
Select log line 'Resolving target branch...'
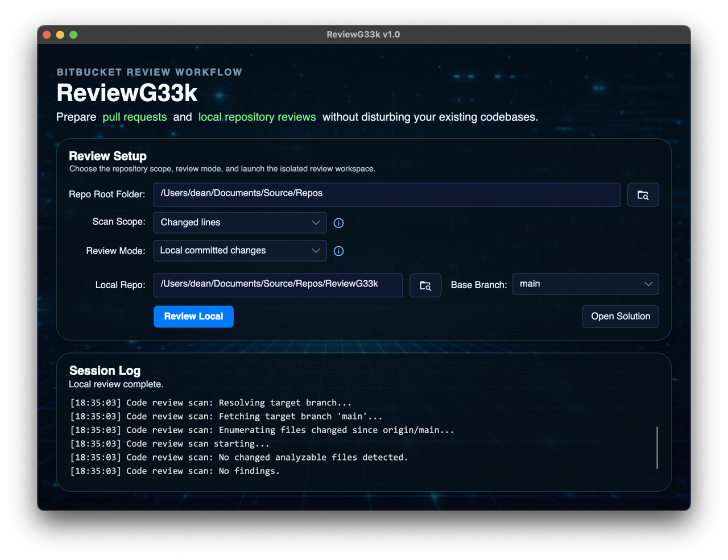click(211, 403)
